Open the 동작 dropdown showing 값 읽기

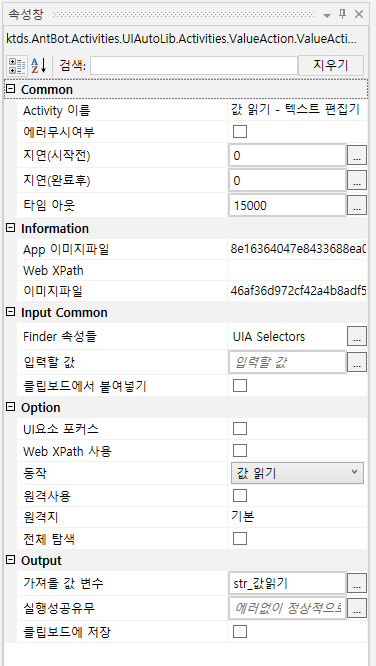[x=297, y=473]
